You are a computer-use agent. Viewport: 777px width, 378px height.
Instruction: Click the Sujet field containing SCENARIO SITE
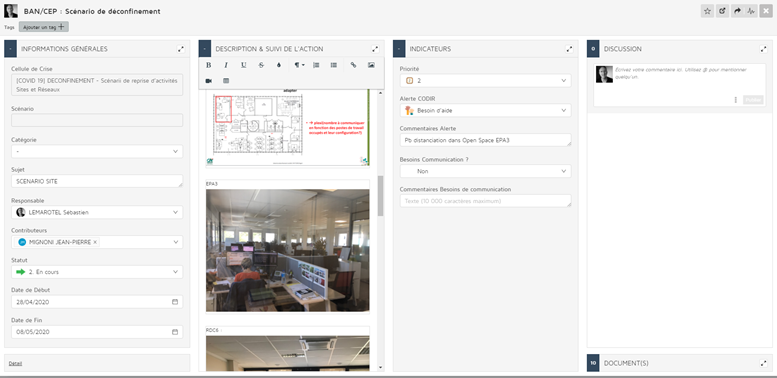click(97, 181)
